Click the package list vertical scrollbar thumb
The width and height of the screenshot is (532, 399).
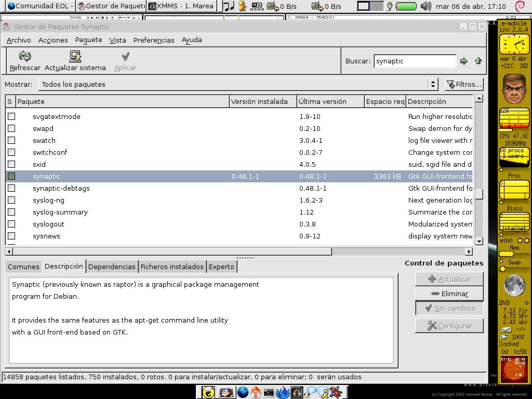click(478, 194)
